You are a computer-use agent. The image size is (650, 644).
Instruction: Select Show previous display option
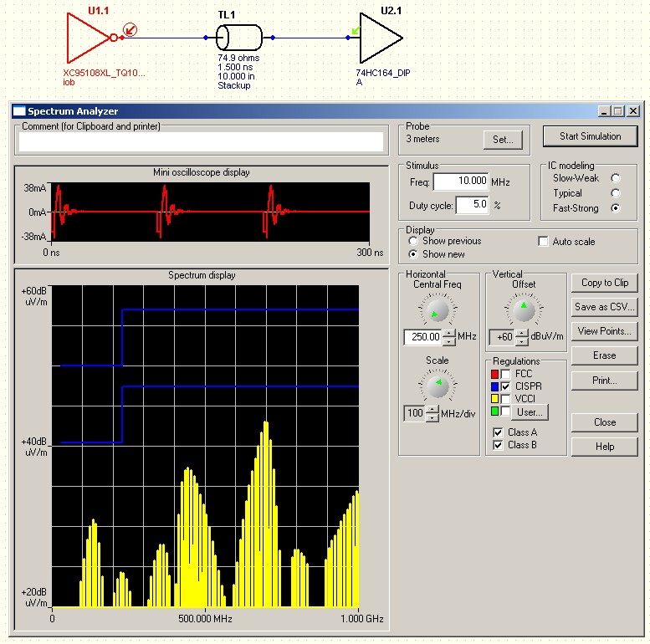[x=413, y=241]
